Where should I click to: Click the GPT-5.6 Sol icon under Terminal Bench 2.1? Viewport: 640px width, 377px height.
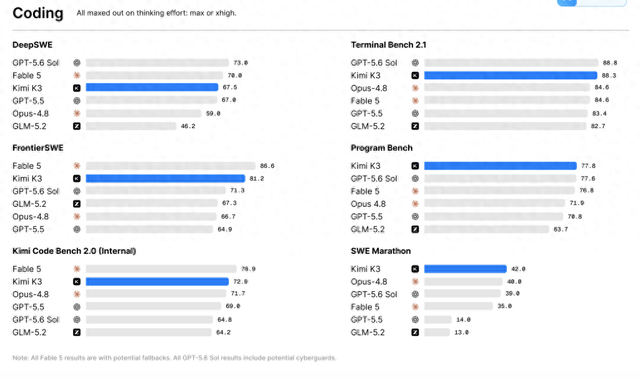pos(415,62)
